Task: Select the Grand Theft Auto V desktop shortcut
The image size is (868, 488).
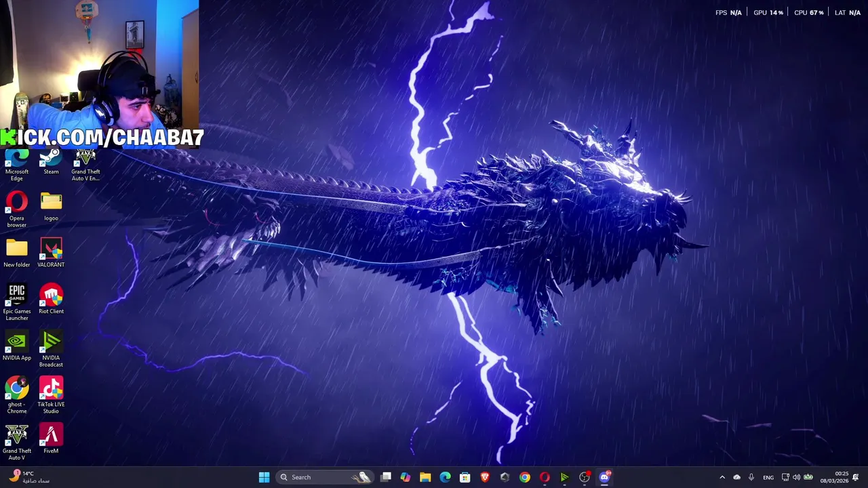Action: pos(17,443)
